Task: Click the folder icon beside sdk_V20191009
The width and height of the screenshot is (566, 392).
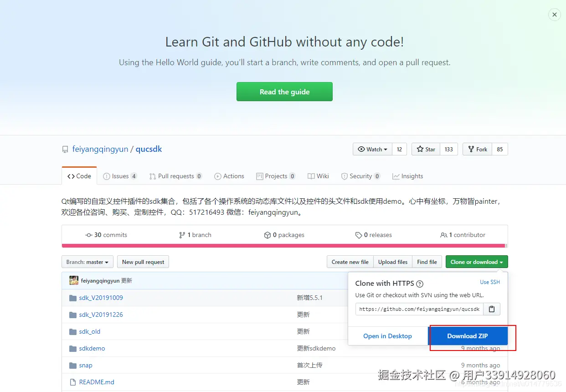Action: coord(73,298)
